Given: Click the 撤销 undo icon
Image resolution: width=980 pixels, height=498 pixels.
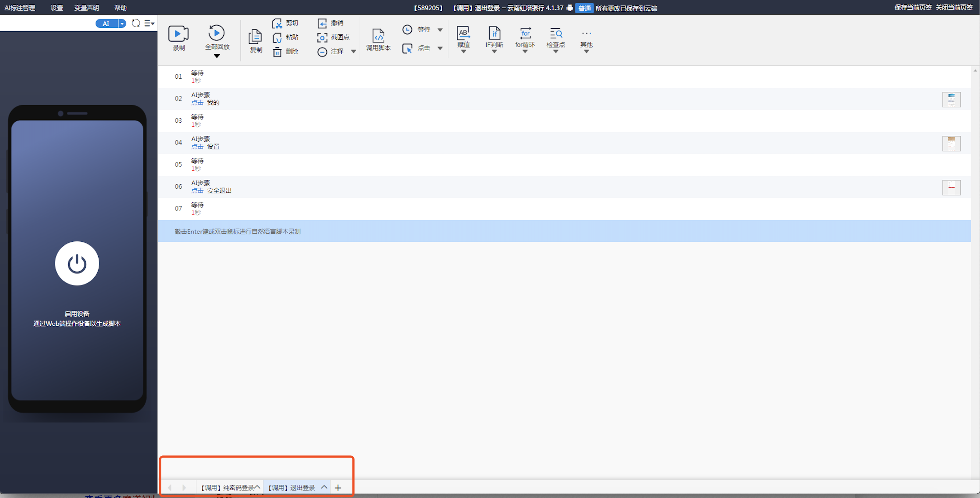Looking at the screenshot, I should 322,24.
